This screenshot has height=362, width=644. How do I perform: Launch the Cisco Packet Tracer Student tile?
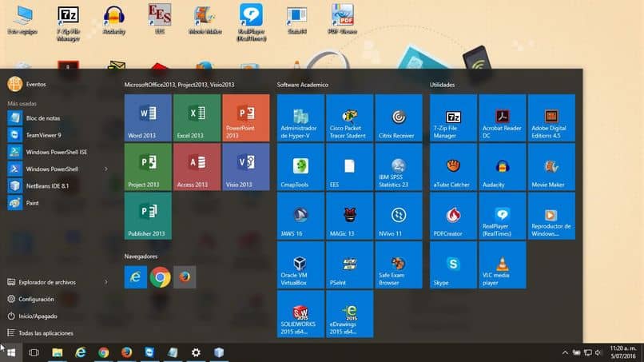(349, 118)
